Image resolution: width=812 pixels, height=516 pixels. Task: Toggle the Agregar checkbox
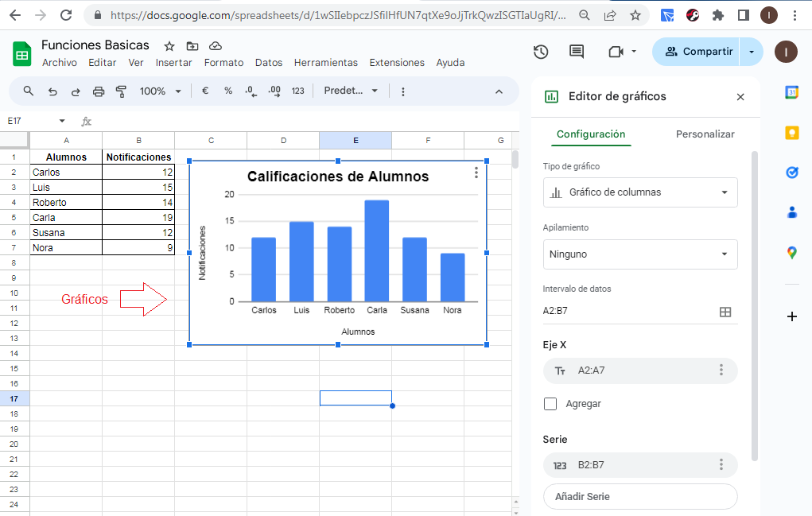[550, 404]
